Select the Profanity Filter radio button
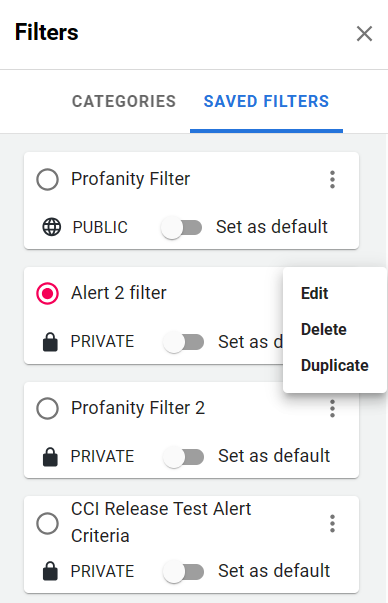The width and height of the screenshot is (388, 603). (47, 180)
